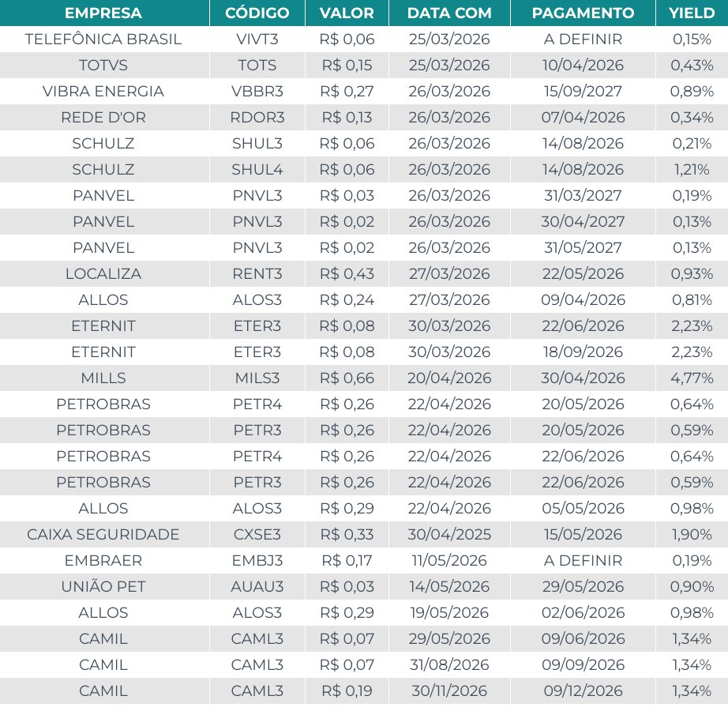Click the 19/05/2026 data com cell
728x711 pixels.
449,612
